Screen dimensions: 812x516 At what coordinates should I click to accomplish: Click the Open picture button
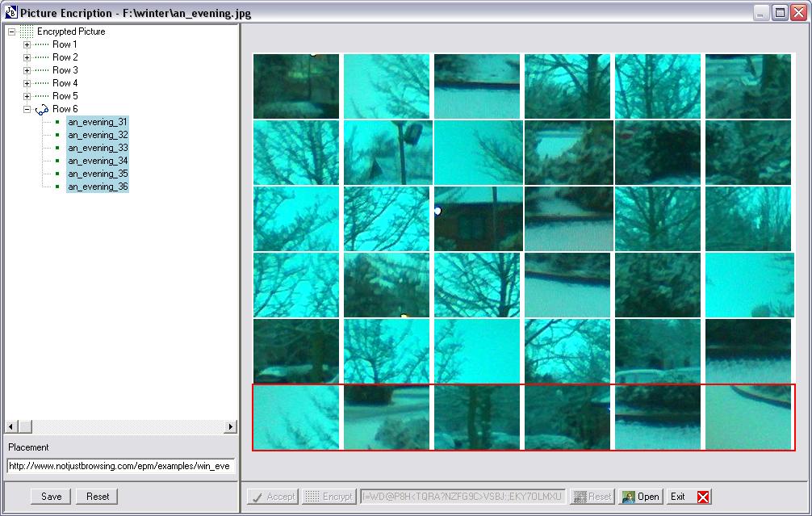point(641,497)
